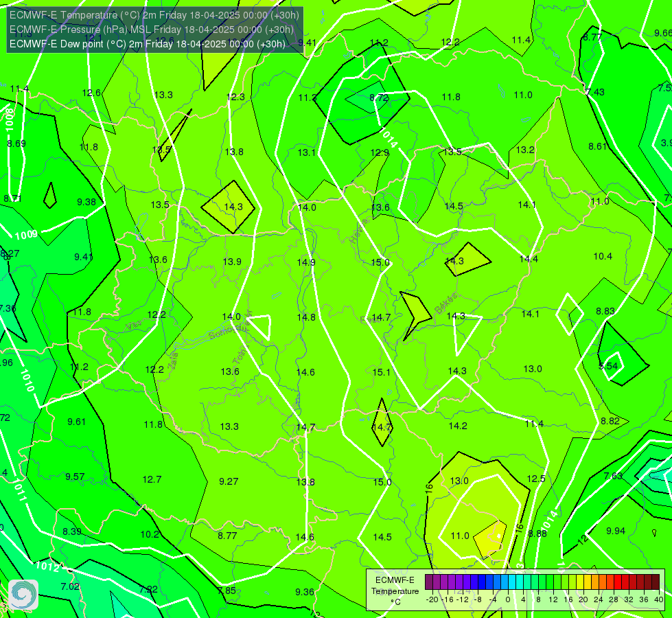Click the 12.9 temperature value
The height and width of the screenshot is (618, 672).
click(380, 152)
